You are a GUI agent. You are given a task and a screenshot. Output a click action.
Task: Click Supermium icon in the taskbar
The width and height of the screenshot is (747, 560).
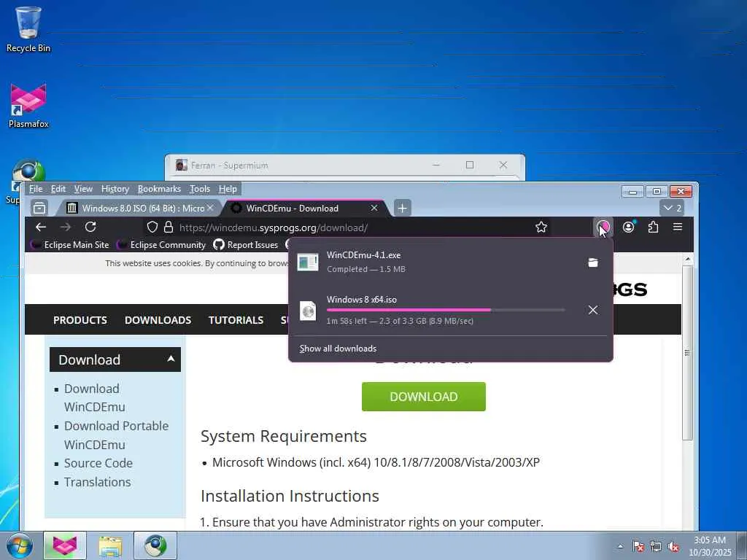point(155,545)
